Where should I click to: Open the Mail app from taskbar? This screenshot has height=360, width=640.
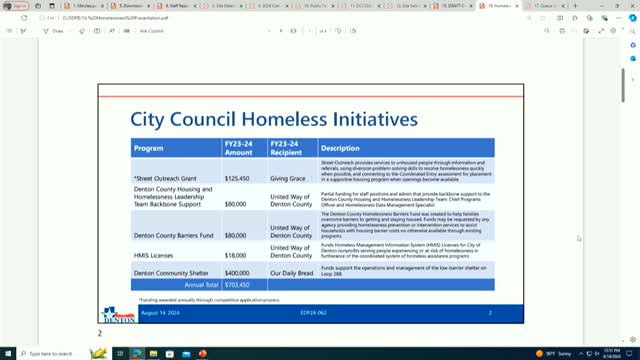(x=186, y=353)
